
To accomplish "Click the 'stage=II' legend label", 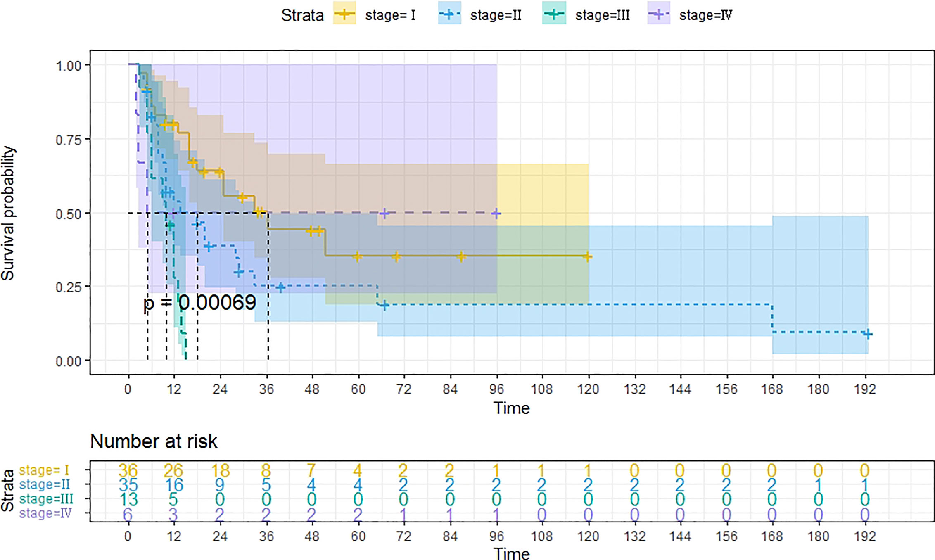I will tap(496, 16).
